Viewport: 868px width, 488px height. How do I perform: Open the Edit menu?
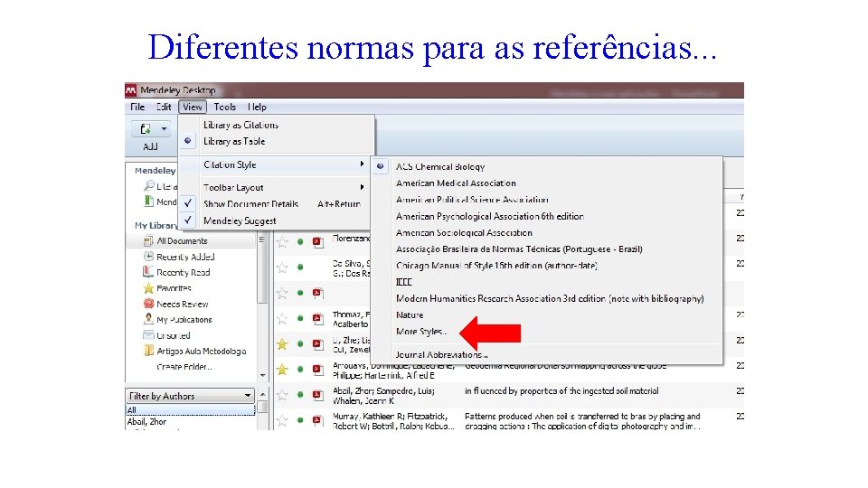point(164,107)
